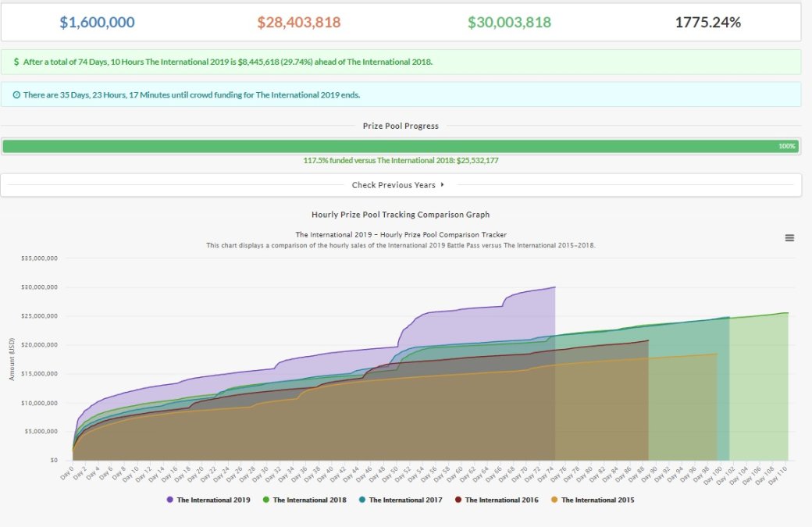812x527 pixels.
Task: Click the end of the purple 2019 line
Action: tap(555, 287)
